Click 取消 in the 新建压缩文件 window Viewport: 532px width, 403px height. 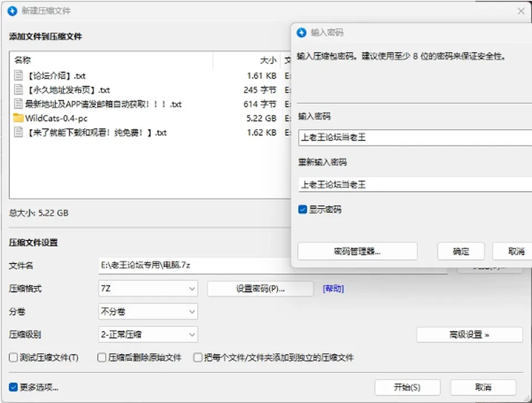[483, 387]
